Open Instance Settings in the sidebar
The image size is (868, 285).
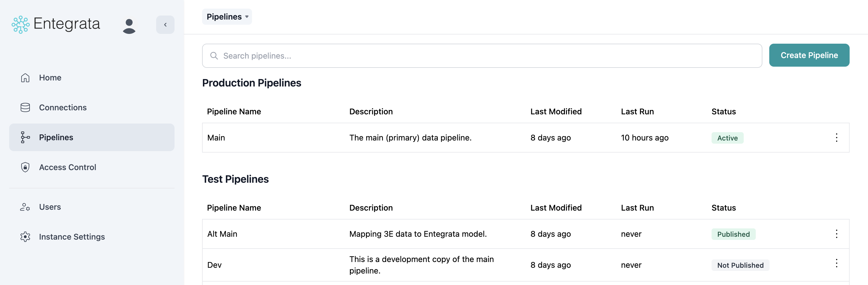(x=92, y=237)
